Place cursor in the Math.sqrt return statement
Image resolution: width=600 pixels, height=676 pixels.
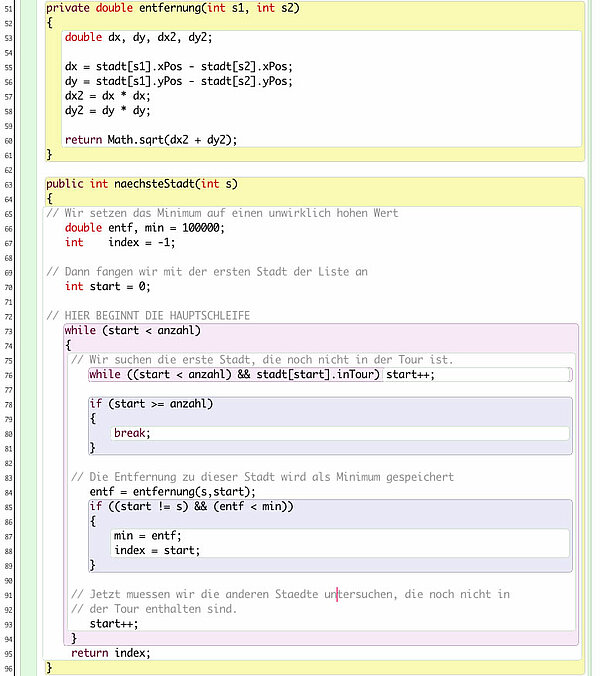pos(151,139)
